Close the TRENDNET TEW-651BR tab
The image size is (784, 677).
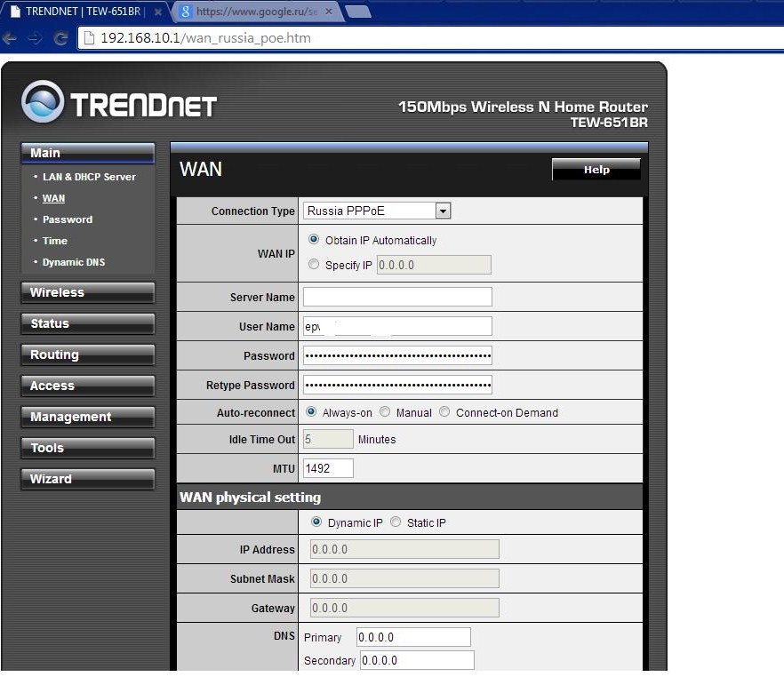click(158, 12)
